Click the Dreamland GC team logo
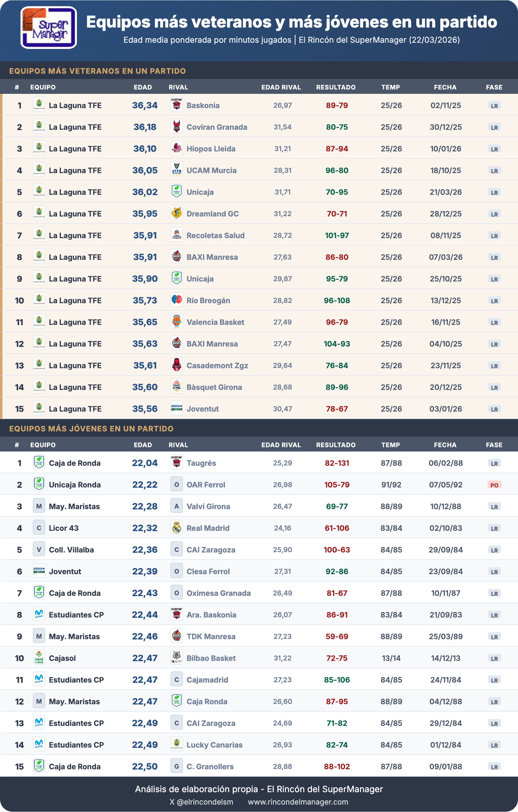518x812 pixels. pos(176,213)
